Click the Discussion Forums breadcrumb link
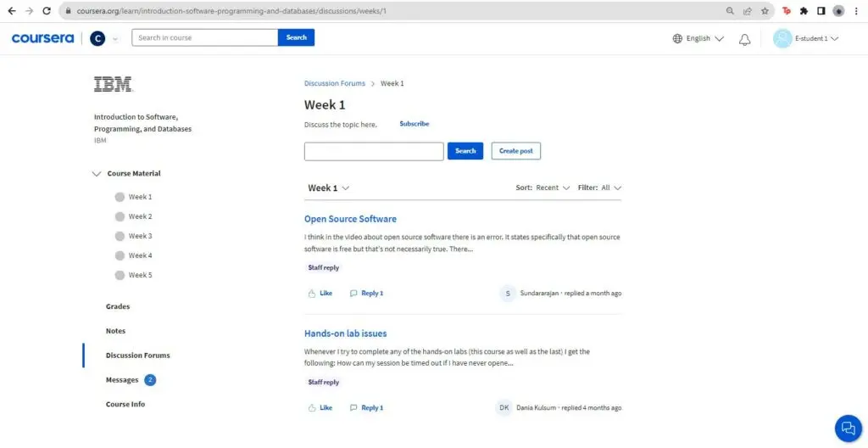Screen dimensions: 868x448 tap(334, 83)
